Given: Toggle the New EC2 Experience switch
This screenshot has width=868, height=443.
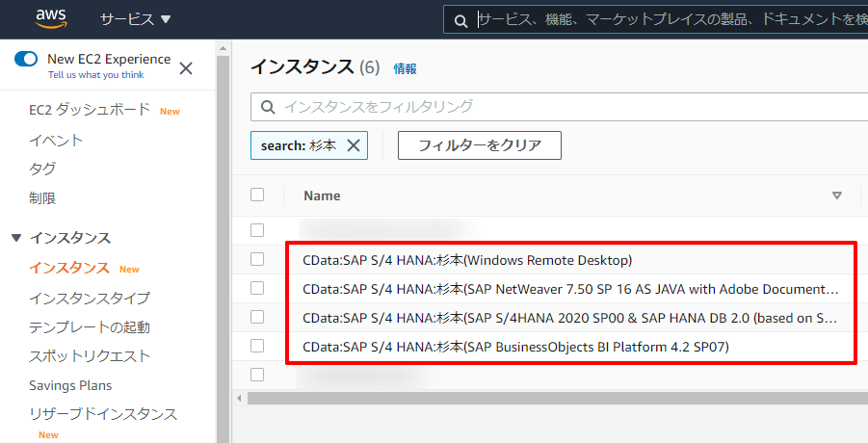Looking at the screenshot, I should (x=26, y=59).
